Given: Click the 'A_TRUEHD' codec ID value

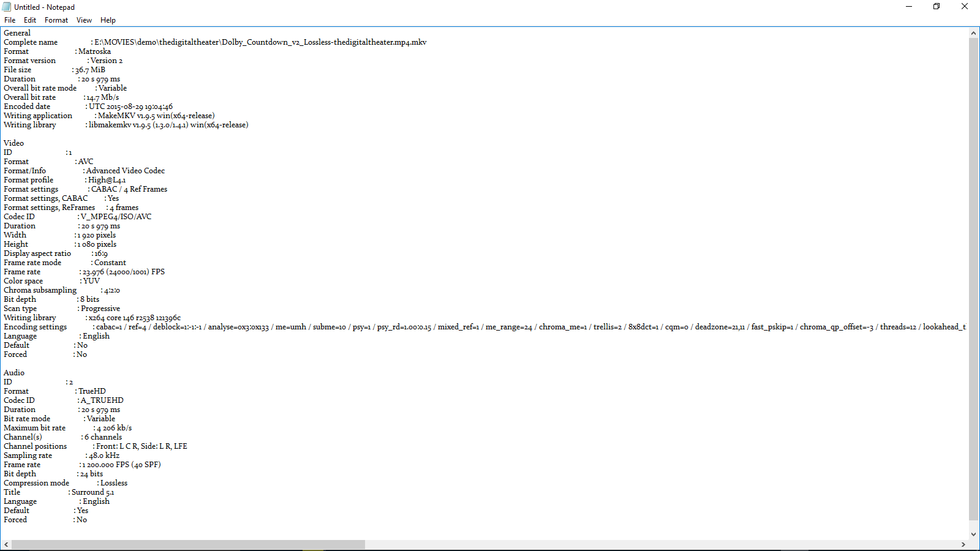Looking at the screenshot, I should click(102, 400).
